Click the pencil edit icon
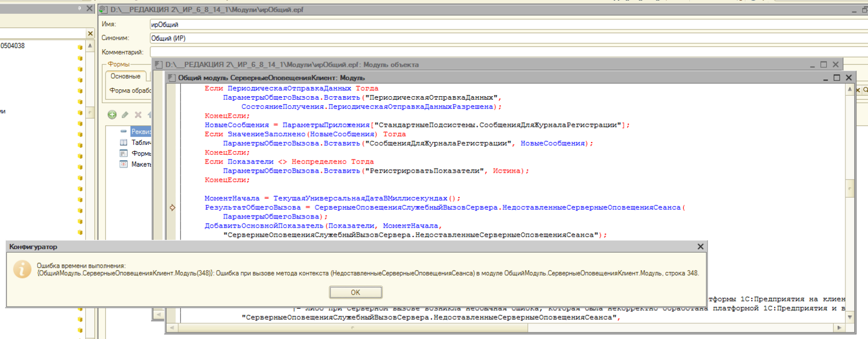 coord(125,115)
